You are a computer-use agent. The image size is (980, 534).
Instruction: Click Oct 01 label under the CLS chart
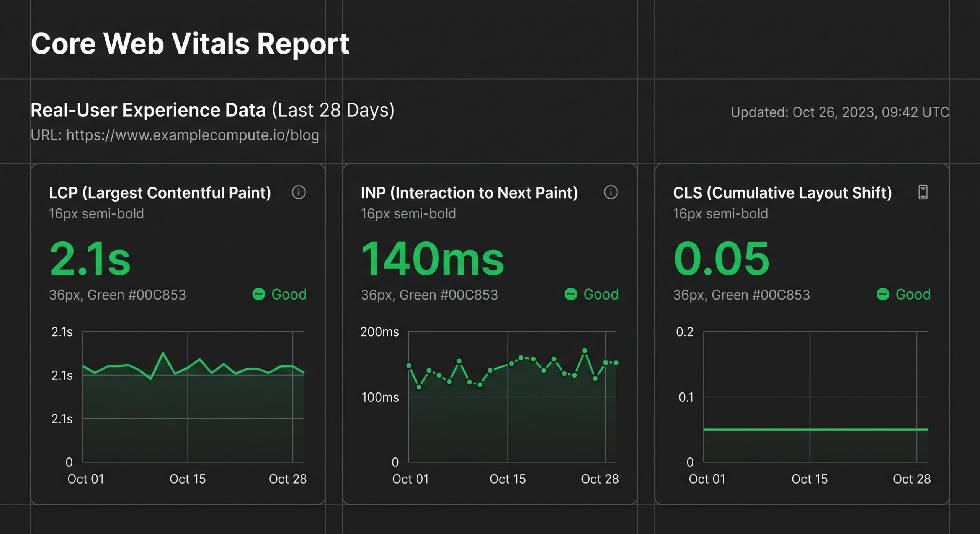pos(707,479)
